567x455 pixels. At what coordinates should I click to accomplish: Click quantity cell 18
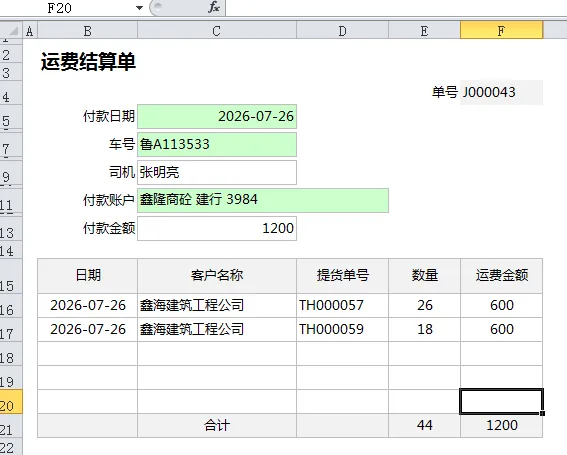click(x=425, y=329)
